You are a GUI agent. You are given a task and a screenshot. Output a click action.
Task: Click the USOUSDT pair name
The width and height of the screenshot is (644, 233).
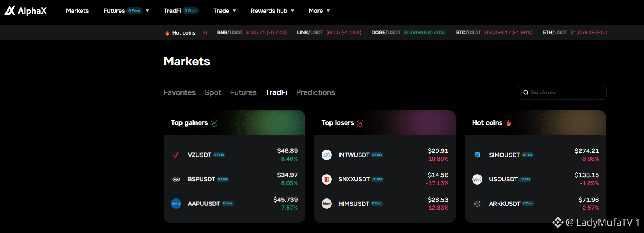[x=503, y=179]
